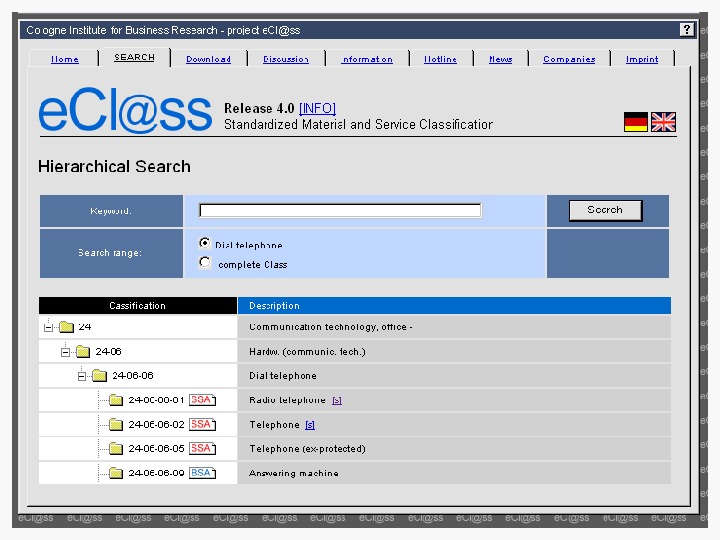Open the Download tab

click(x=208, y=59)
